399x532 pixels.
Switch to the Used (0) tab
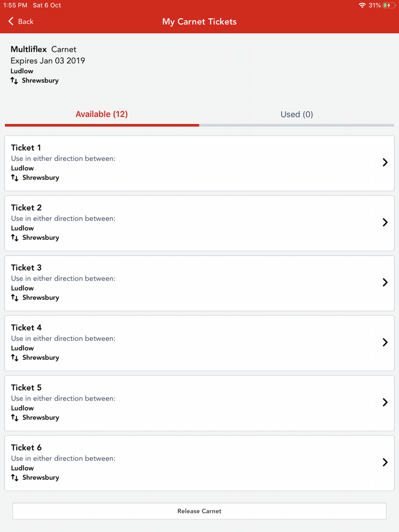pos(296,114)
